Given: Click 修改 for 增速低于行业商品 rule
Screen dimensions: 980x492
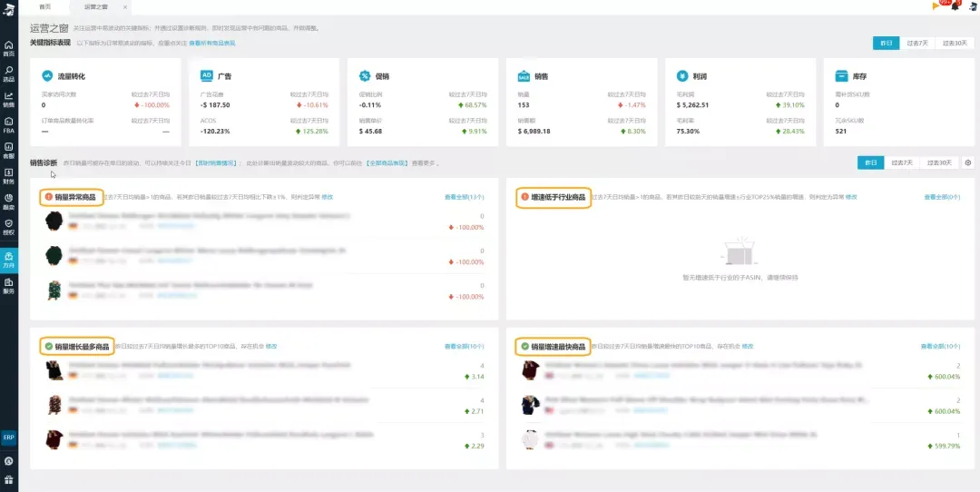Looking at the screenshot, I should point(850,197).
